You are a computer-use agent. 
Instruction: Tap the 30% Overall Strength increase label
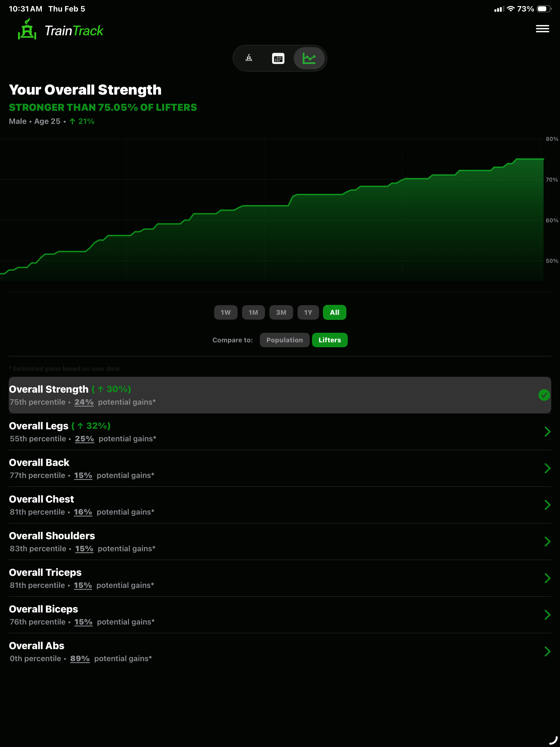(111, 389)
